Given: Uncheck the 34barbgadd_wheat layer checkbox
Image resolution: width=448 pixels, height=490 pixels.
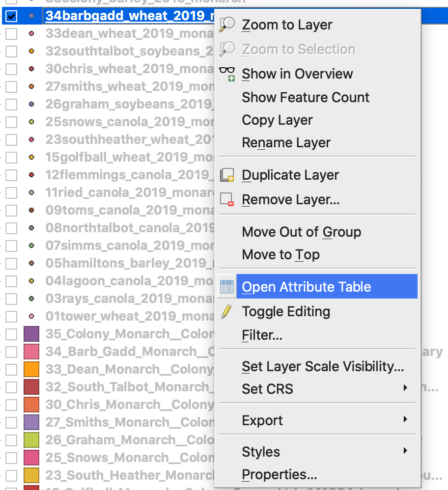Looking at the screenshot, I should click(11, 16).
